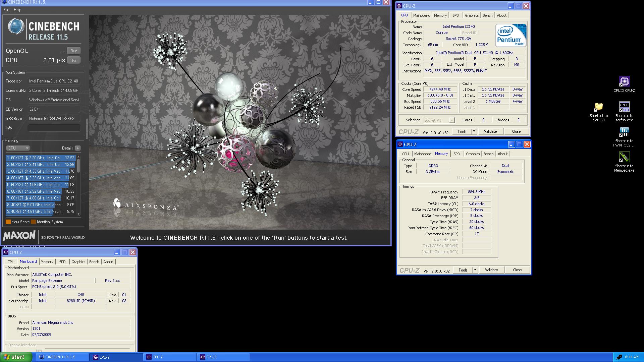644x362 pixels.
Task: Click the brown Identical System legend swatch
Action: [33, 222]
